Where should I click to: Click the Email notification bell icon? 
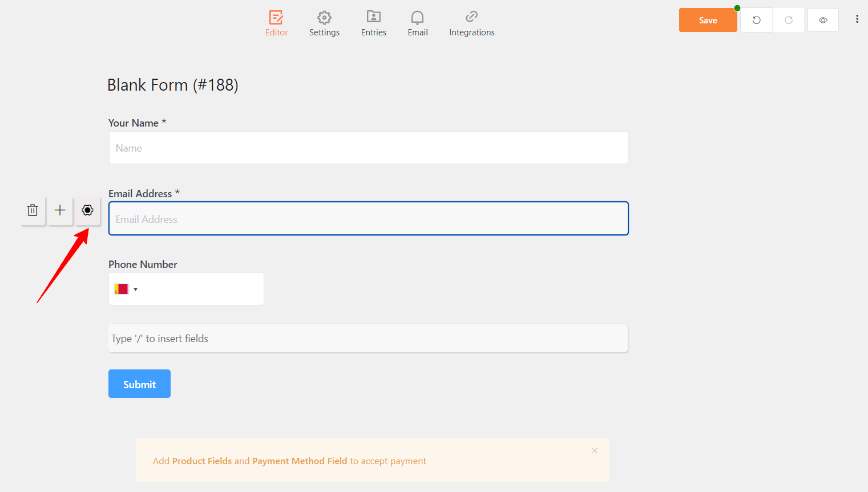[417, 17]
